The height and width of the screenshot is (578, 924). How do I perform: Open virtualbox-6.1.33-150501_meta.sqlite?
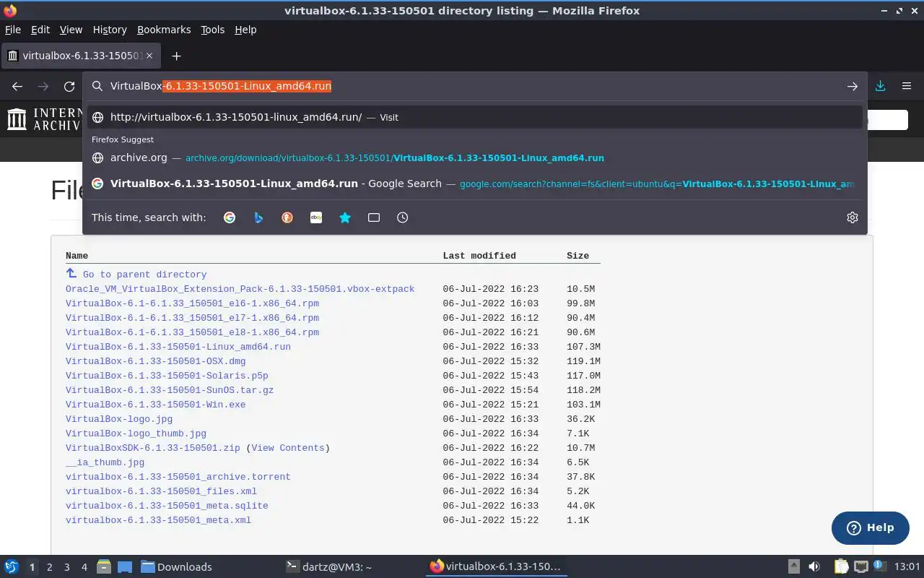167,506
